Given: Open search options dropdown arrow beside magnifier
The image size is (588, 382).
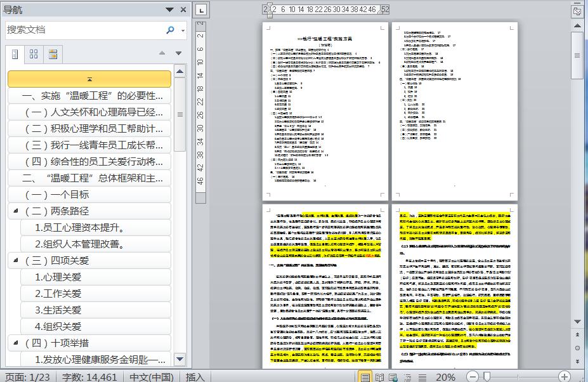Looking at the screenshot, I should coord(183,30).
